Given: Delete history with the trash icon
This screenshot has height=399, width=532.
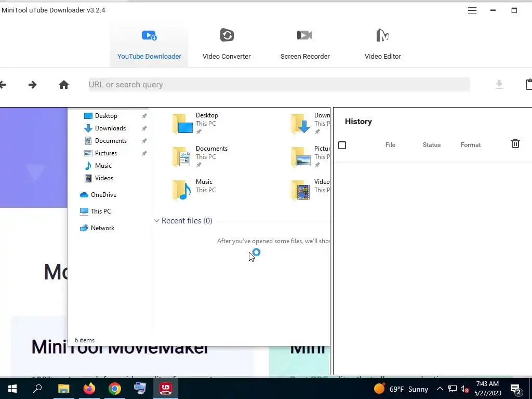Looking at the screenshot, I should (515, 143).
